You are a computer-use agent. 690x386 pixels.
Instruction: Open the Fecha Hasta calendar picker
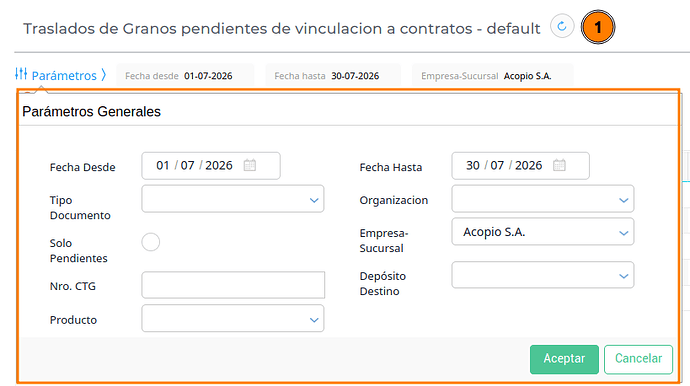click(x=559, y=165)
